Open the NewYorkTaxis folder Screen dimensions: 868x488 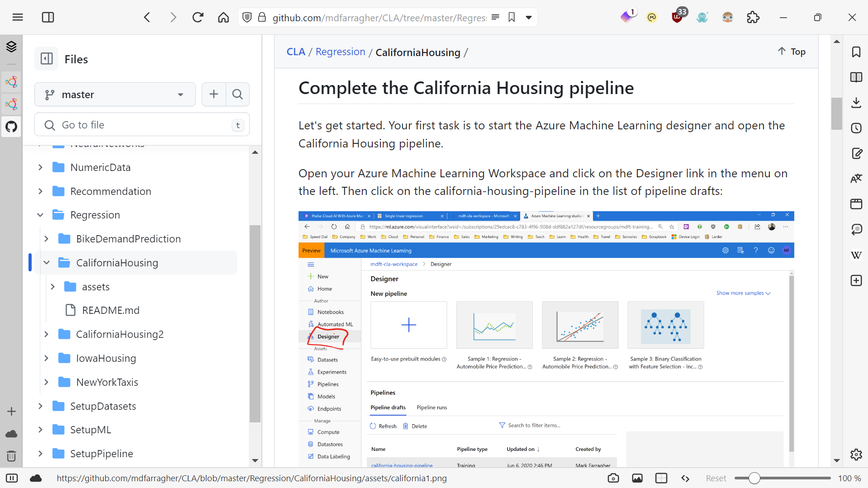107,382
